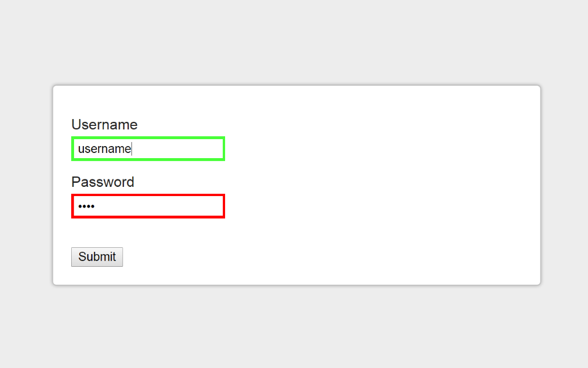Click the Password label text
Image resolution: width=588 pixels, height=368 pixels.
coord(103,182)
